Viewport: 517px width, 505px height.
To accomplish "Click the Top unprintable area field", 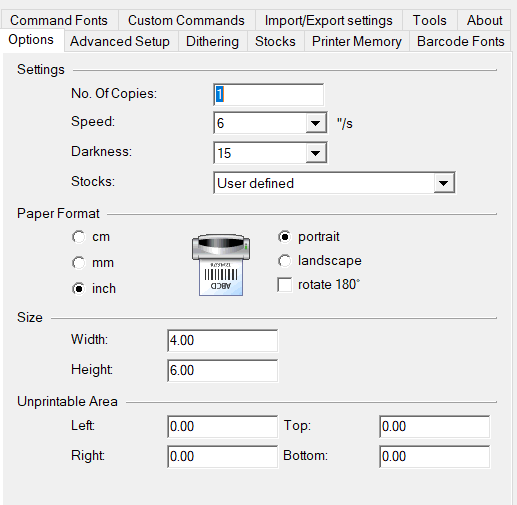I will click(434, 426).
